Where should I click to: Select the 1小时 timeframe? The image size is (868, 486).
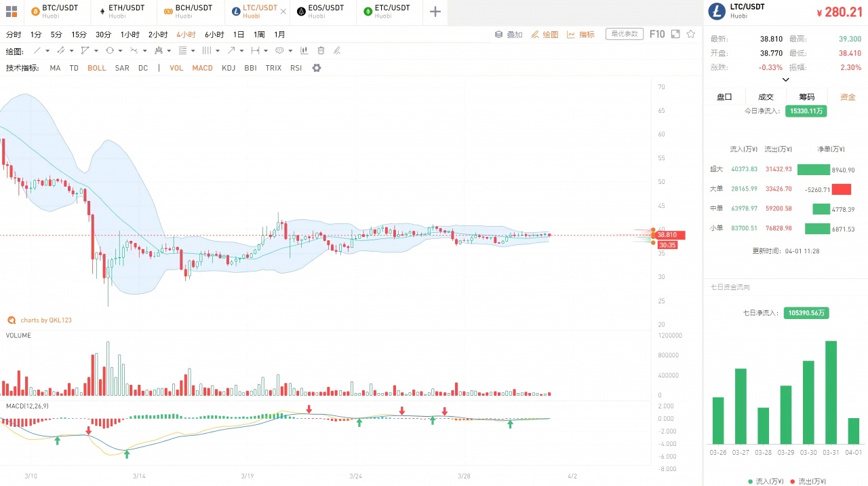point(130,35)
